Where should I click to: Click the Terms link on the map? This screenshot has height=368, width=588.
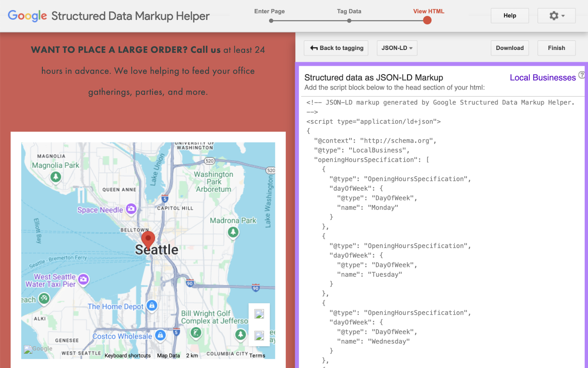click(257, 356)
